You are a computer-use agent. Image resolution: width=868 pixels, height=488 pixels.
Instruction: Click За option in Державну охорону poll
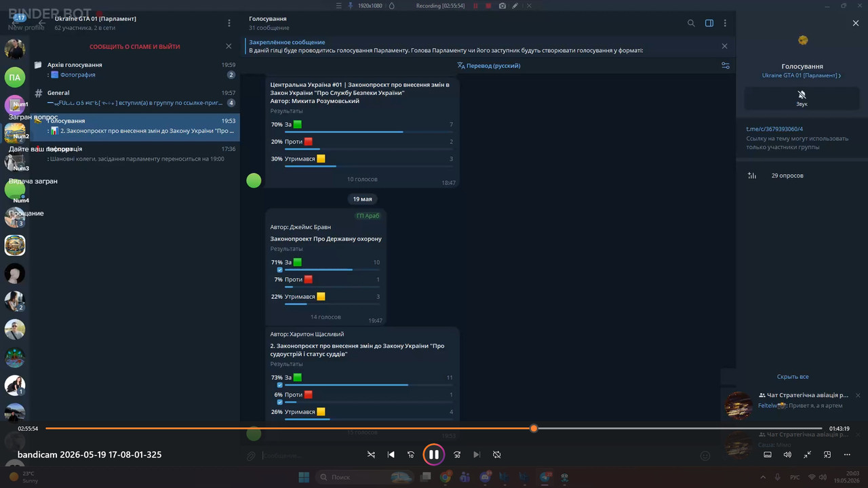[x=325, y=264]
